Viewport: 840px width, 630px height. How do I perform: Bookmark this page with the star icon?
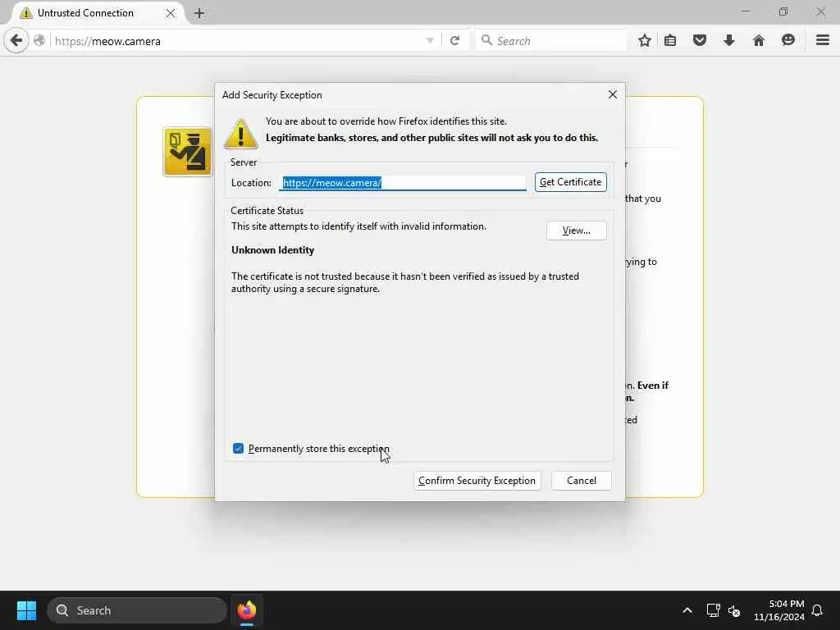(645, 41)
